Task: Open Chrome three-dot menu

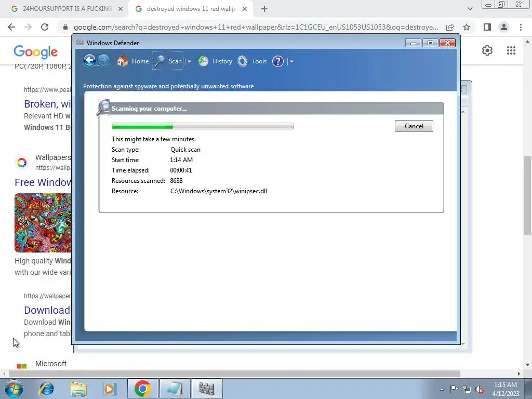Action: (521, 27)
